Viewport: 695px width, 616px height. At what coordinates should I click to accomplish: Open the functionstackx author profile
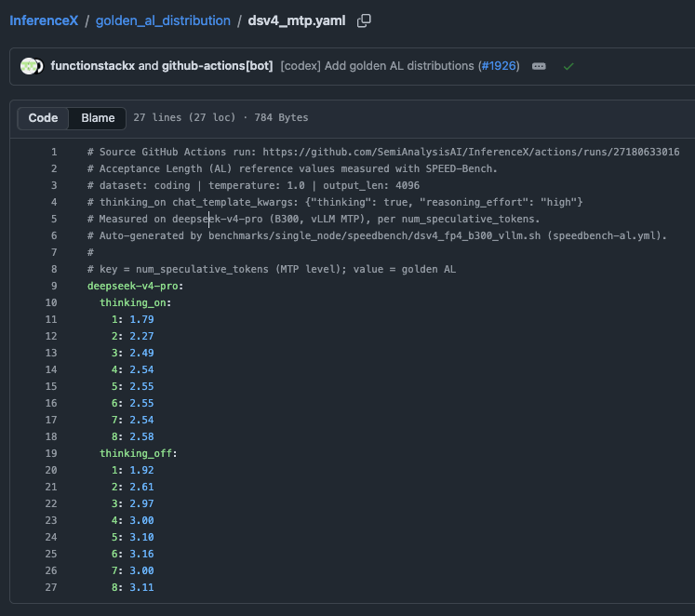tap(93, 65)
